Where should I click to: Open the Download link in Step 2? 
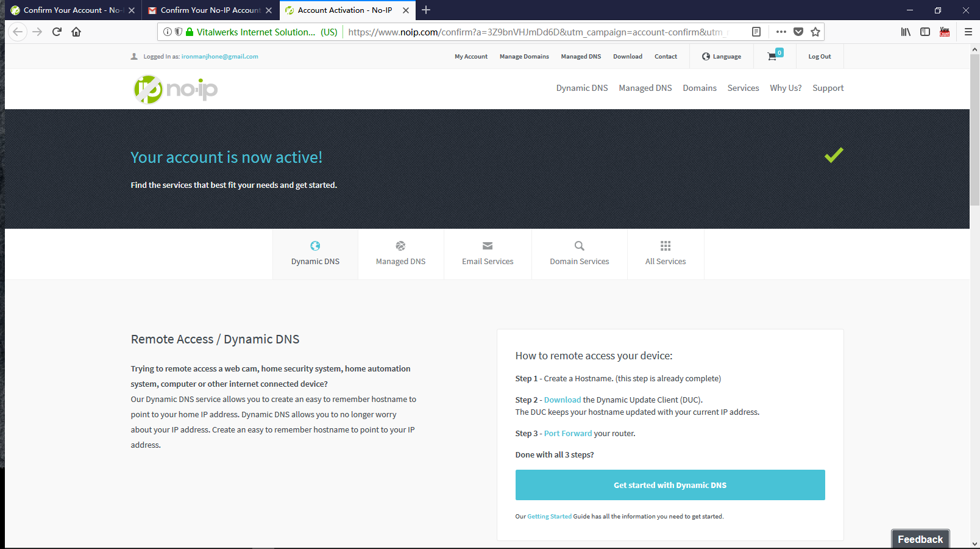point(563,400)
